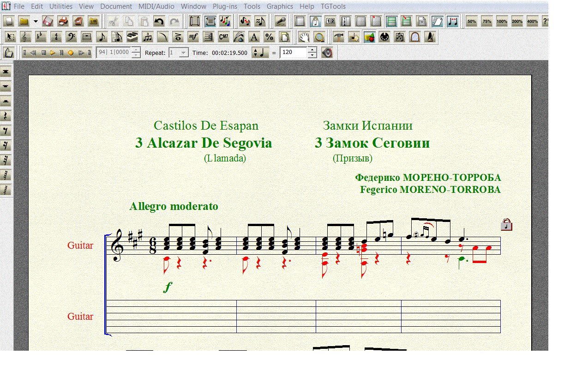Choose the Articulation tool
Image resolution: width=588 pixels, height=377 pixels.
pos(178,37)
